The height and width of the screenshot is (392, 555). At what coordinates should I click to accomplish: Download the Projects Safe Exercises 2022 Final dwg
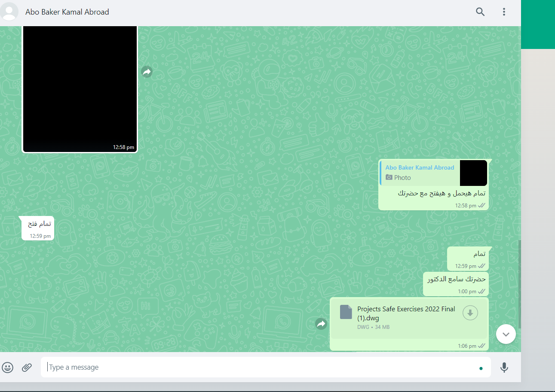470,313
